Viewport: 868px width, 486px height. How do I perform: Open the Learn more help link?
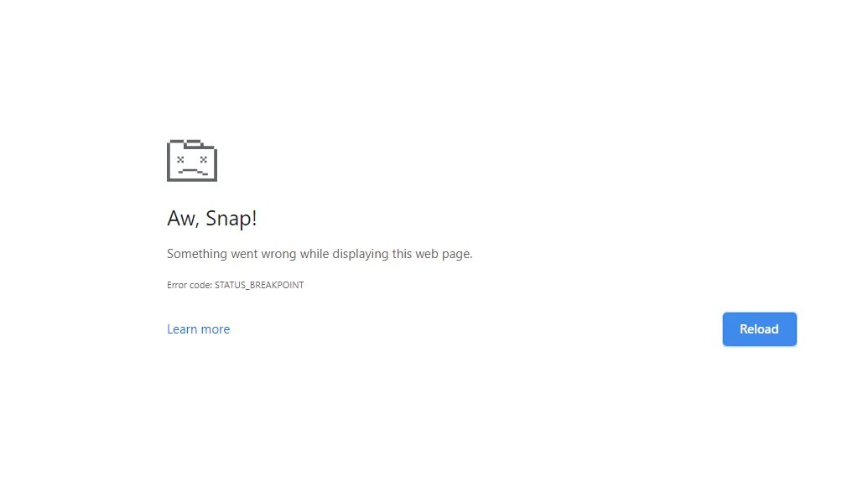tap(198, 329)
